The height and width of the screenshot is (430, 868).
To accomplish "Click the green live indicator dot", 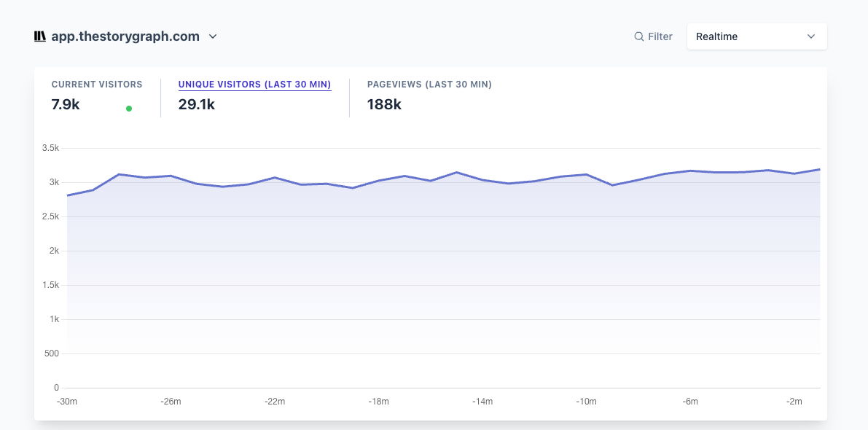I will point(129,109).
